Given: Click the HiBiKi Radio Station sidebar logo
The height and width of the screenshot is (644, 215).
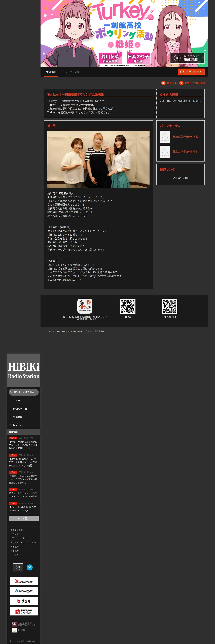Looking at the screenshot, I should (x=24, y=370).
